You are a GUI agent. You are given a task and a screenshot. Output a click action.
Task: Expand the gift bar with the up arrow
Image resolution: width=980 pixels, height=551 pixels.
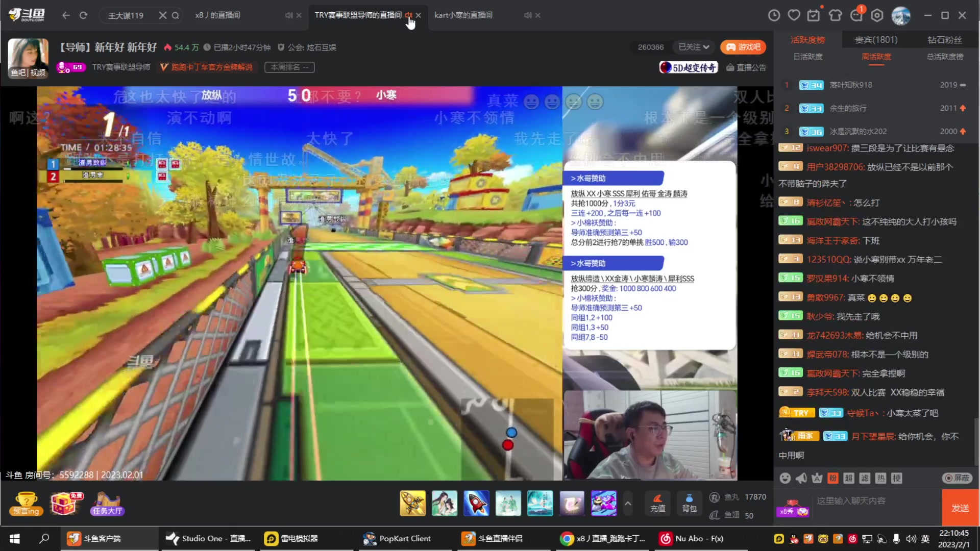click(x=628, y=504)
